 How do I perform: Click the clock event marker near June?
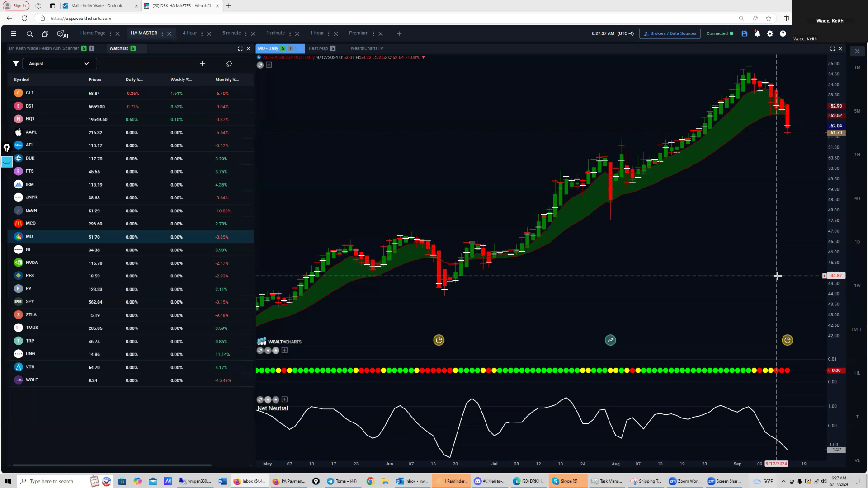pos(439,340)
